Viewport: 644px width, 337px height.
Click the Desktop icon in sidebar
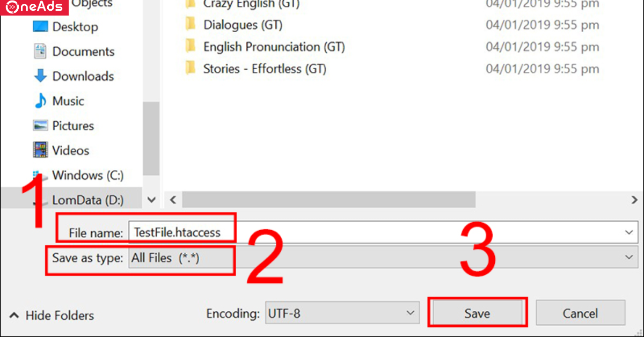tap(40, 27)
